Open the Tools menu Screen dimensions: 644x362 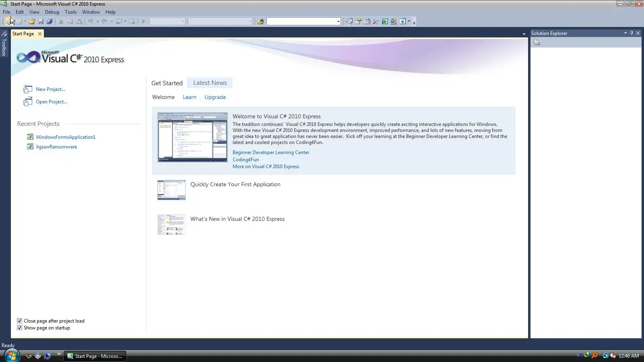[x=70, y=12]
